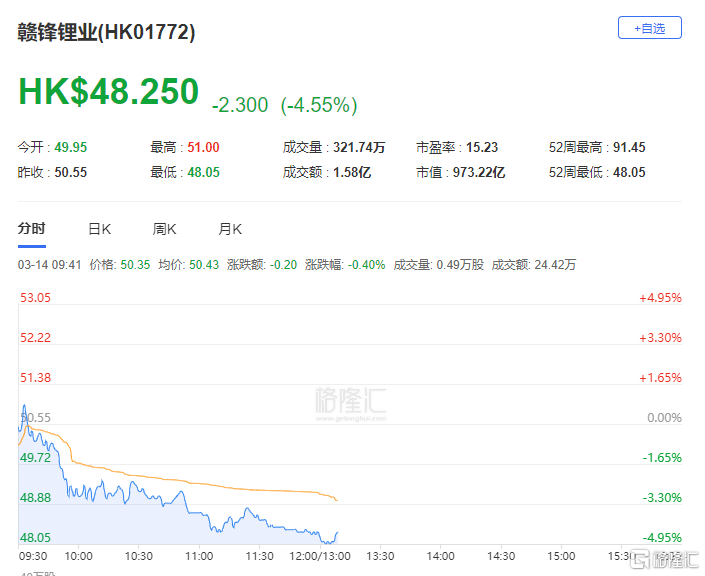Click 市值 value 973.22亿

479,172
